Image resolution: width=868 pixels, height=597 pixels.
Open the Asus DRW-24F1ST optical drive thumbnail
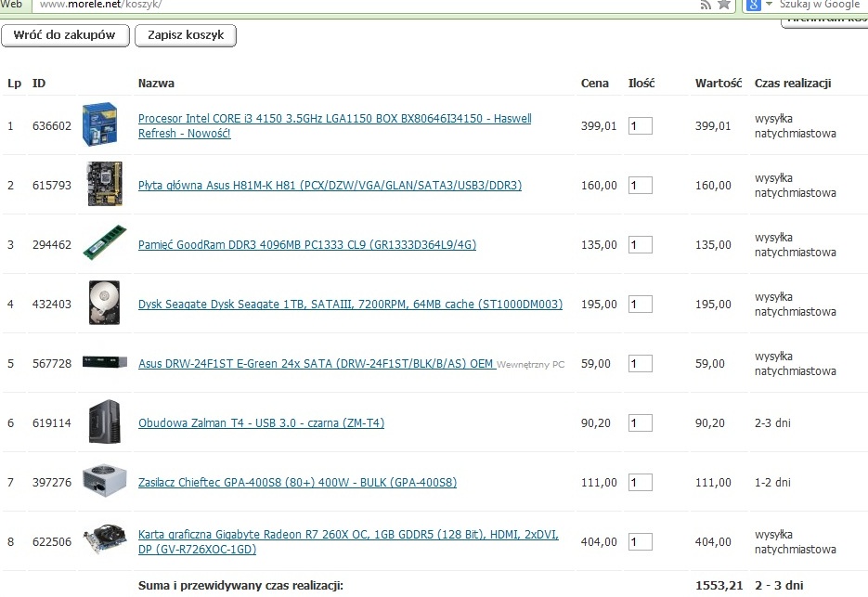(105, 362)
